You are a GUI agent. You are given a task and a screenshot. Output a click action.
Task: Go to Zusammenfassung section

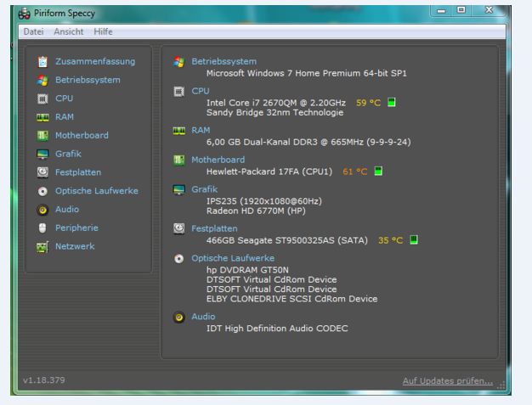(x=95, y=61)
